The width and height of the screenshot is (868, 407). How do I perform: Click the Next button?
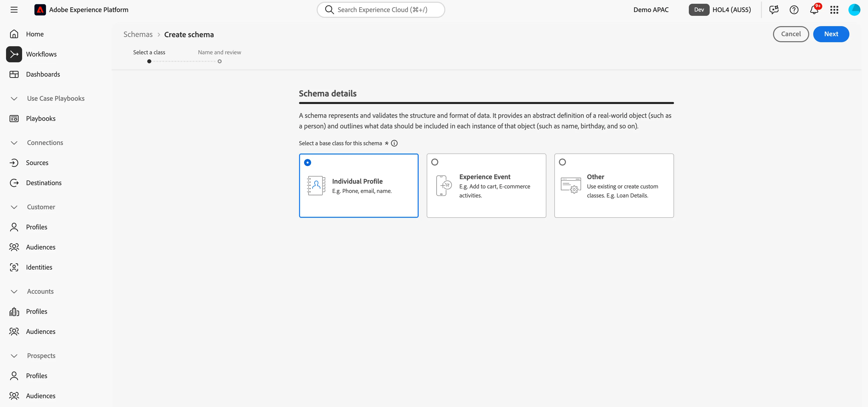(831, 34)
